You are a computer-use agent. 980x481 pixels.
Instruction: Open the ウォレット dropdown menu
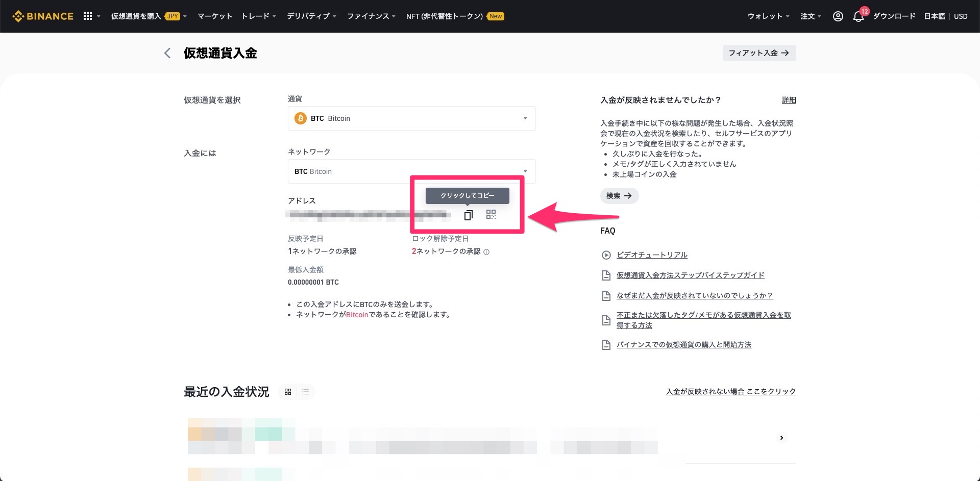pos(768,16)
